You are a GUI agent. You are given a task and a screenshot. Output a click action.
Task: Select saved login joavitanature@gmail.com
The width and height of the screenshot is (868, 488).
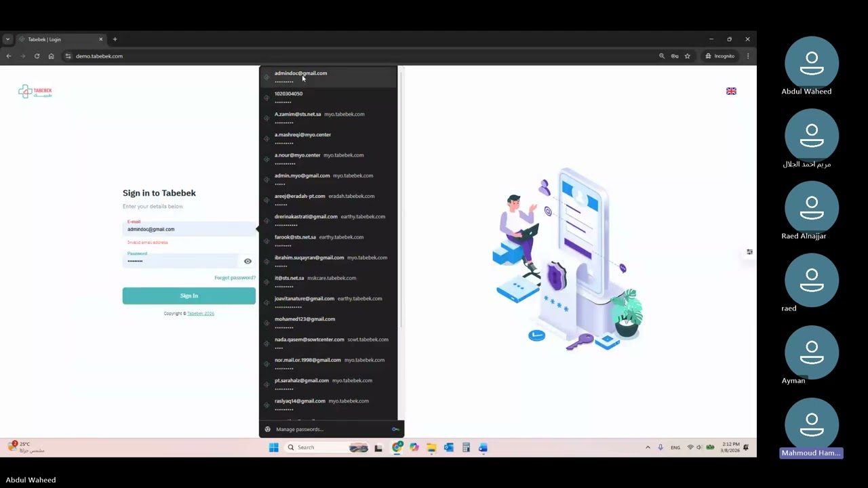[x=328, y=302]
